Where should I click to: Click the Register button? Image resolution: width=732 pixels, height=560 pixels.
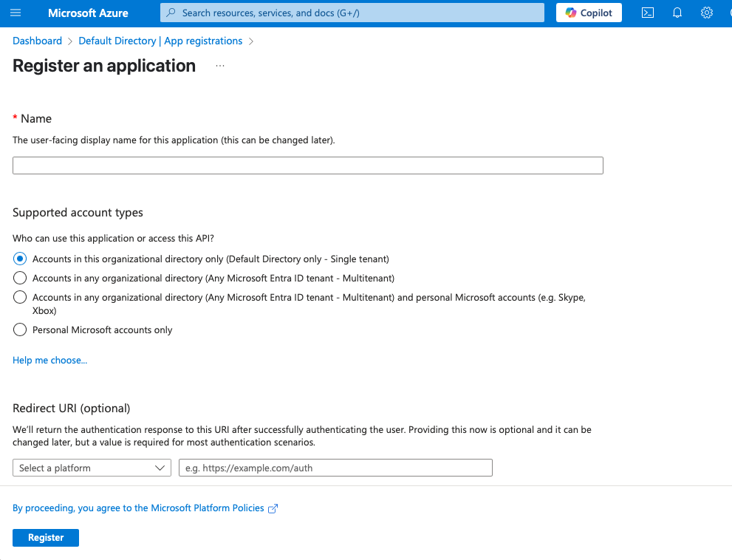tap(46, 538)
